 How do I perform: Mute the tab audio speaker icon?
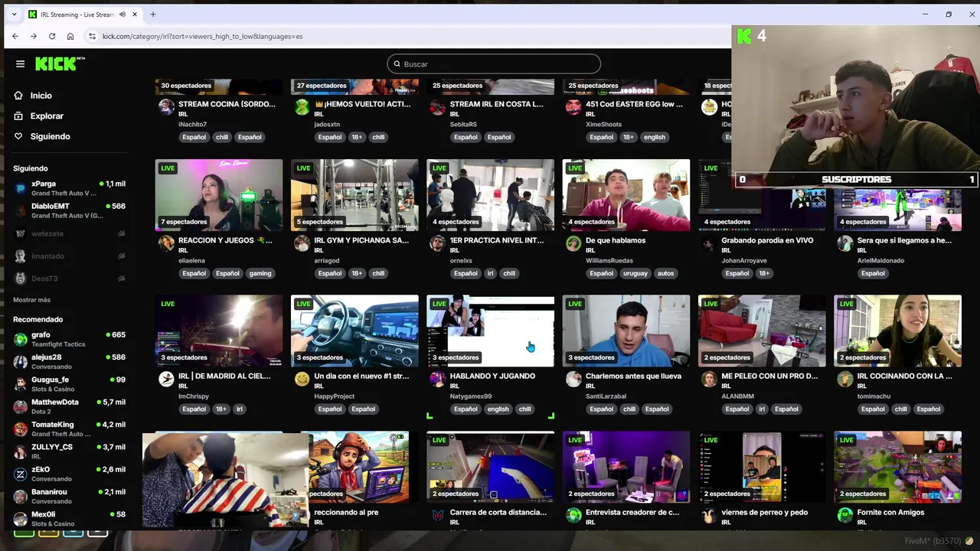[x=122, y=15]
